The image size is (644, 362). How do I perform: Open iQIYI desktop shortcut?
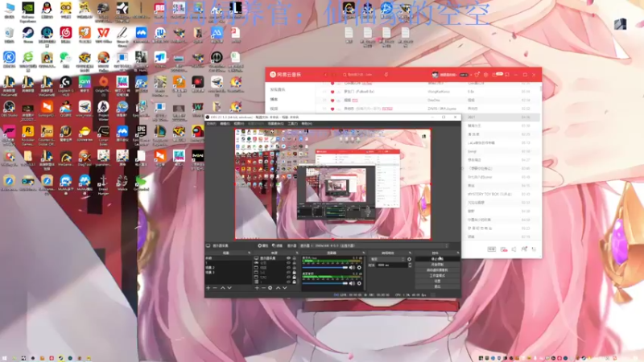tap(85, 84)
